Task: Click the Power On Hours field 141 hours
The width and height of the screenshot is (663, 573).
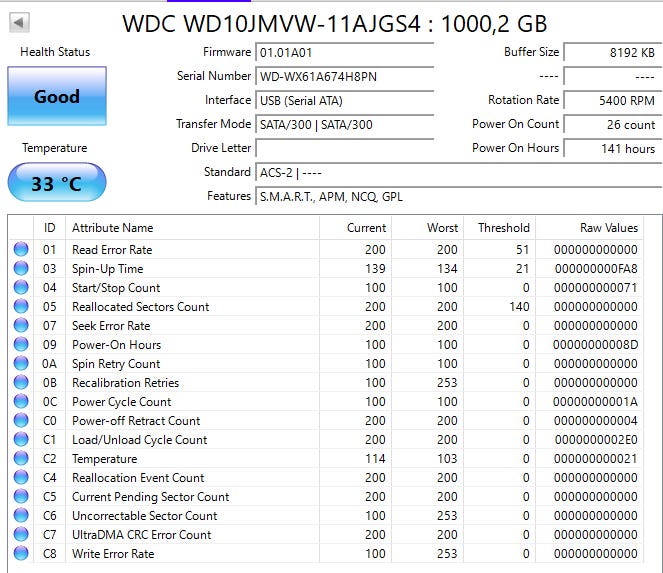Action: point(613,148)
